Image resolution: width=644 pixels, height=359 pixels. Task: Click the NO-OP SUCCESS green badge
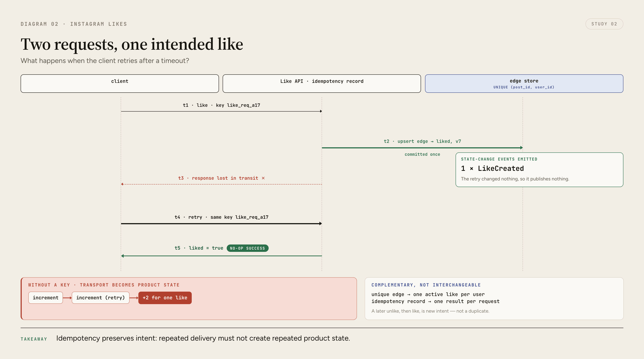pos(247,248)
